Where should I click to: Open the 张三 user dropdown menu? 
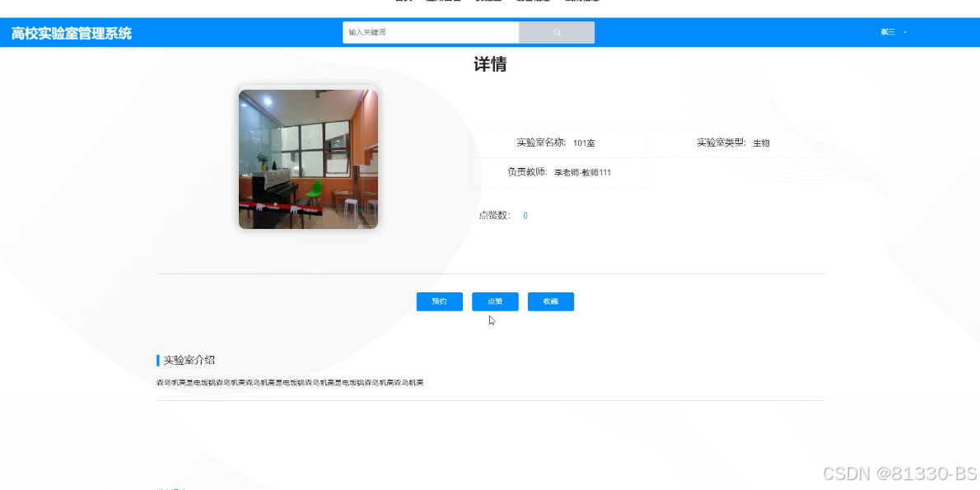click(x=894, y=32)
